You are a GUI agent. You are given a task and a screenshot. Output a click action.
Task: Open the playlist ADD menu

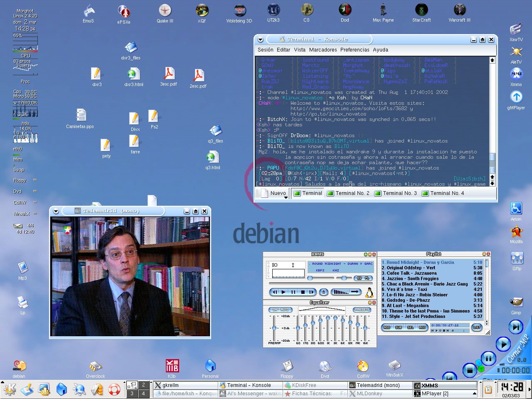click(387, 327)
